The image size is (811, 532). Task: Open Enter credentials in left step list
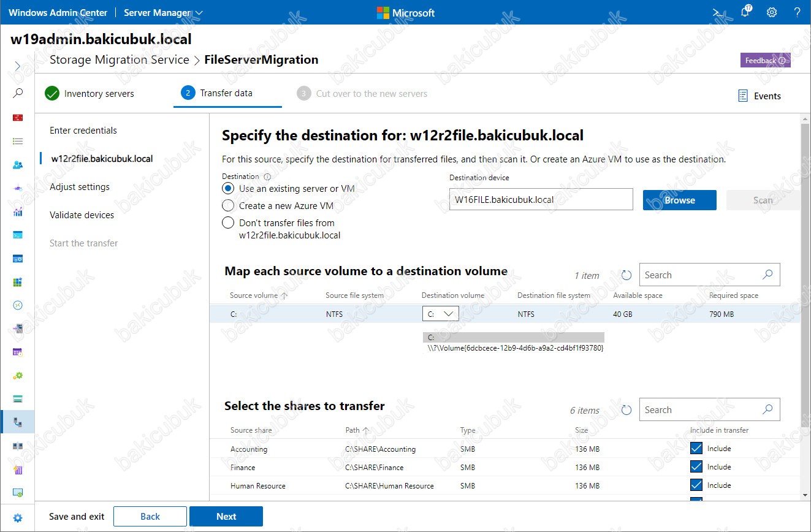point(83,131)
